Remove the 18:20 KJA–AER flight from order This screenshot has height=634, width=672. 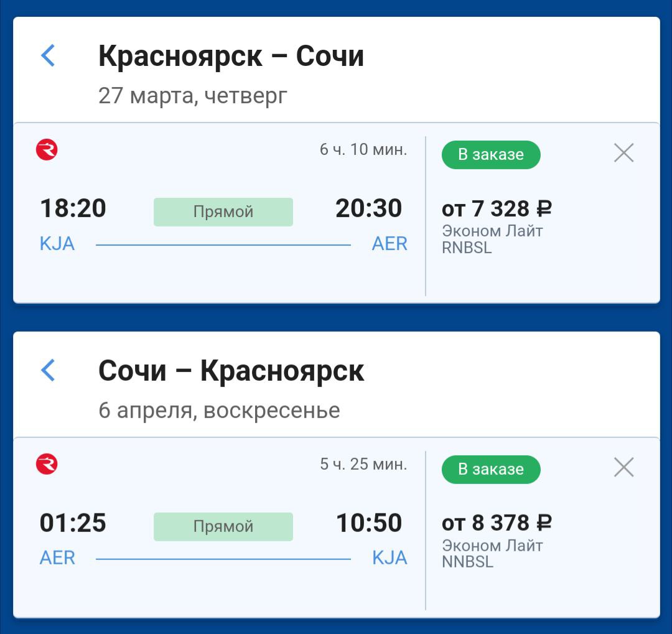623,153
